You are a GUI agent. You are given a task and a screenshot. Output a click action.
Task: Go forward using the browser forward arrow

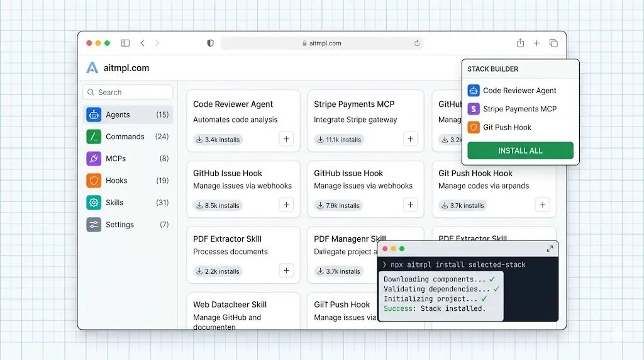[157, 43]
